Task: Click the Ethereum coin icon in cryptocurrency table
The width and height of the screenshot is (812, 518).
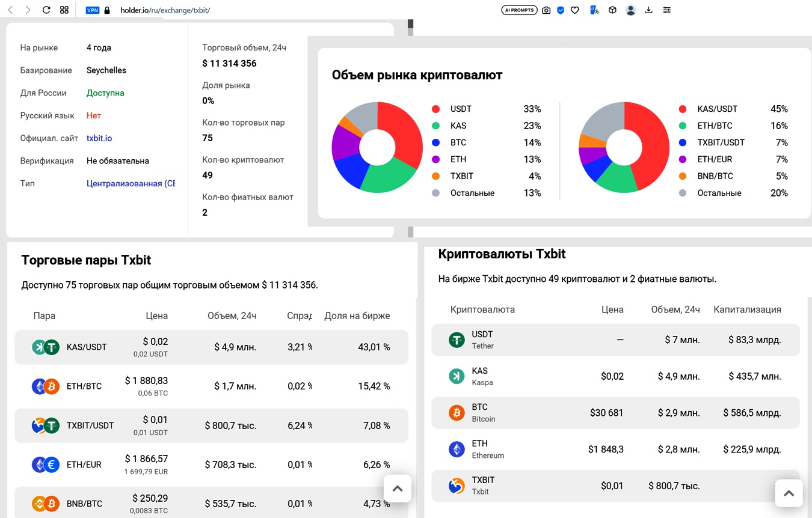Action: tap(457, 449)
